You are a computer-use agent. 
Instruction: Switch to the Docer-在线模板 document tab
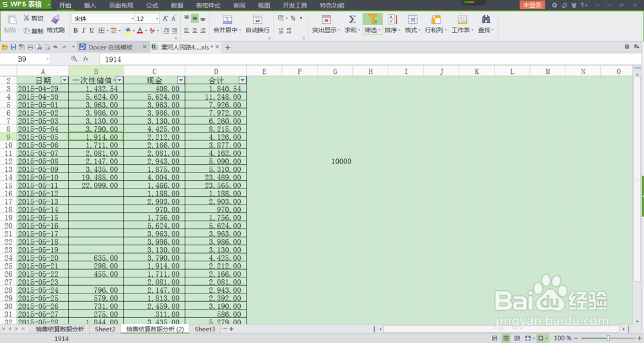[111, 47]
